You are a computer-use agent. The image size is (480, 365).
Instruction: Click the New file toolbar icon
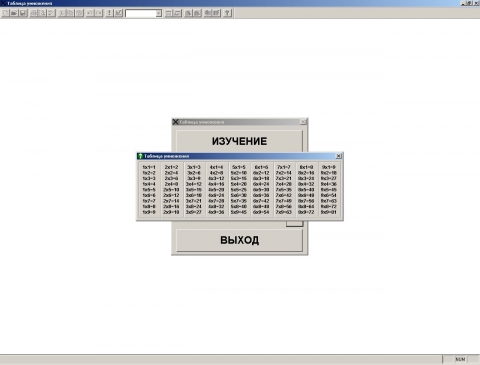coord(6,13)
